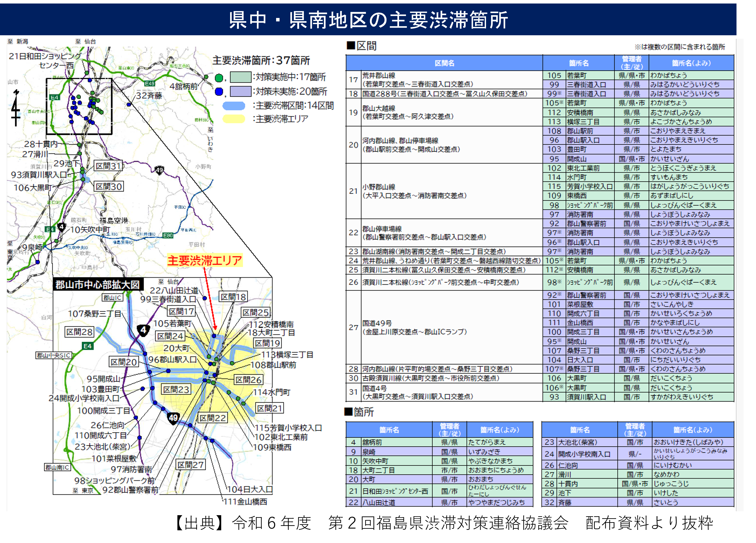This screenshot has height=543, width=756.
Task: Click the 区間21 label on enlarged map
Action: [269, 409]
